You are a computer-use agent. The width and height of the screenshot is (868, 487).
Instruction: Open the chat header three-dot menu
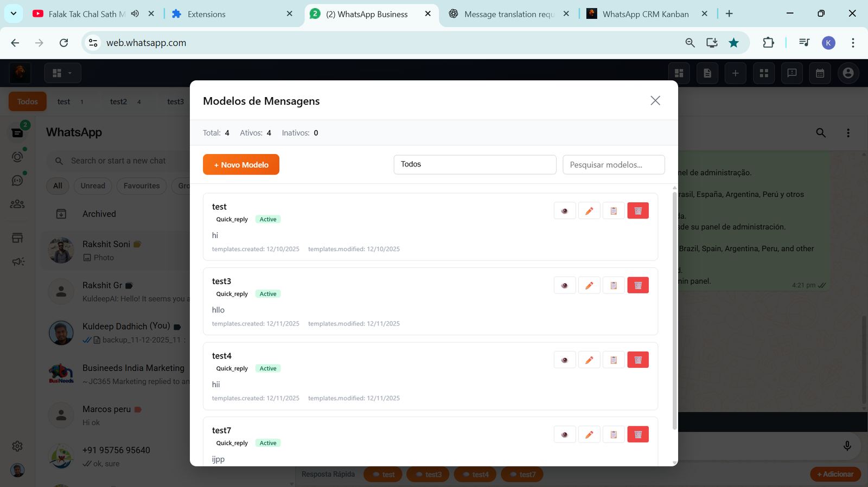point(848,132)
